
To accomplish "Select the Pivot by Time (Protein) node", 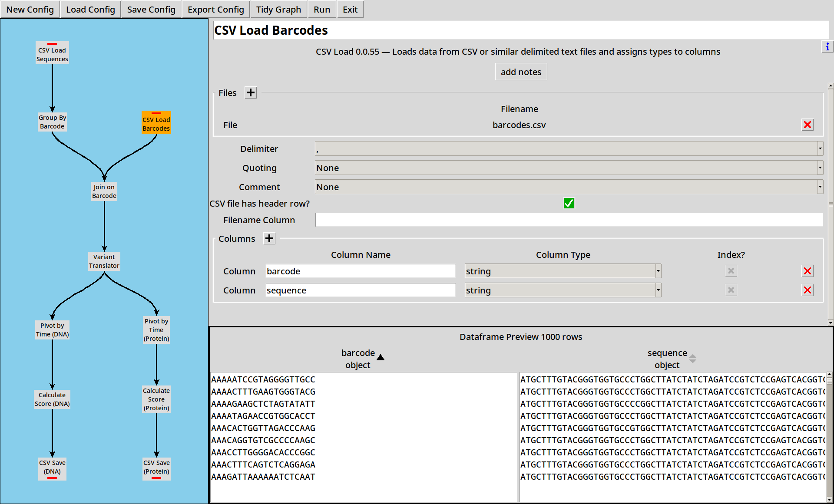I will (156, 330).
